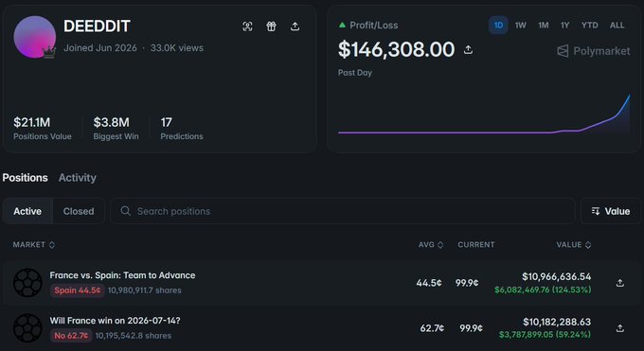Click the green profit up-arrow indicator
Image resolution: width=644 pixels, height=351 pixels.
(342, 25)
